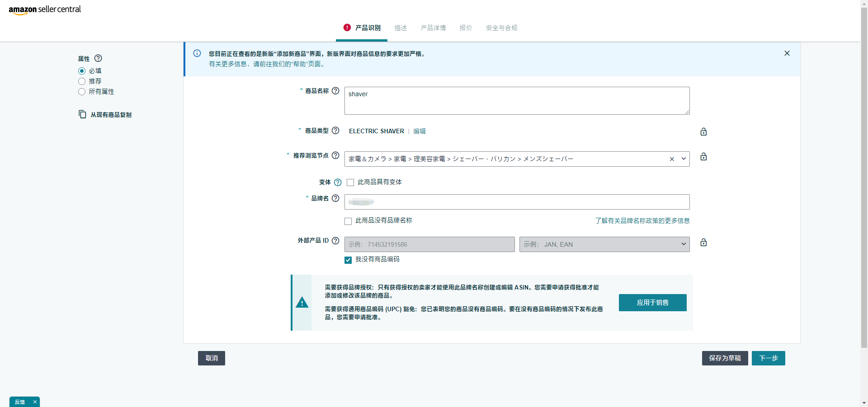This screenshot has width=868, height=407.
Task: Click help icon next to 商品类型
Action: (335, 131)
